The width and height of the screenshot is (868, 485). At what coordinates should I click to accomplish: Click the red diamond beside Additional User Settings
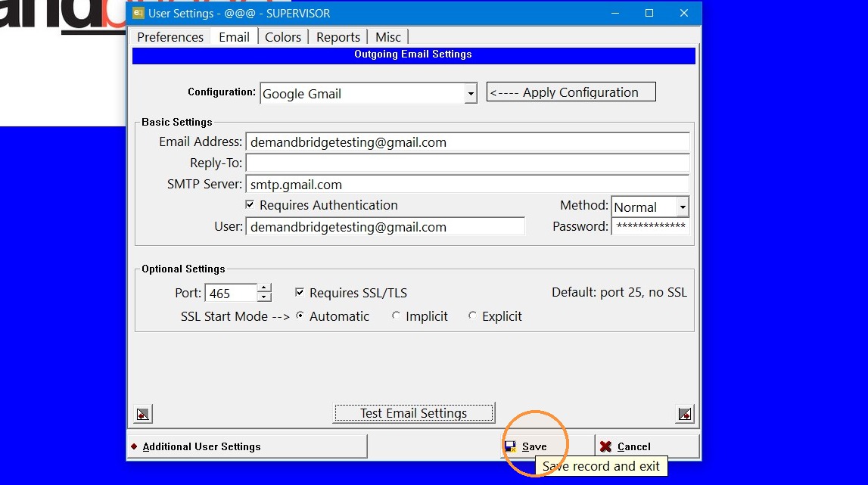[x=134, y=446]
